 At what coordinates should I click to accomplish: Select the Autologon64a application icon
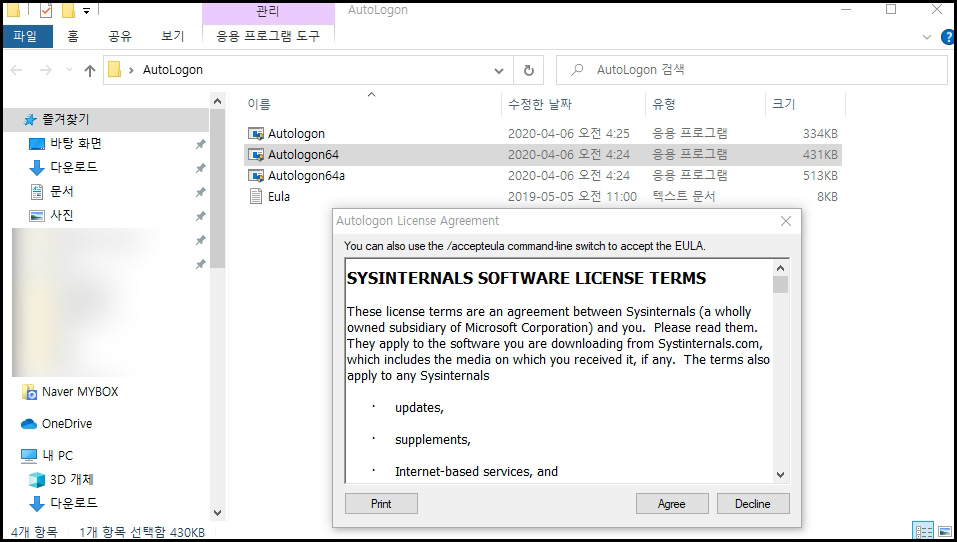pos(256,176)
